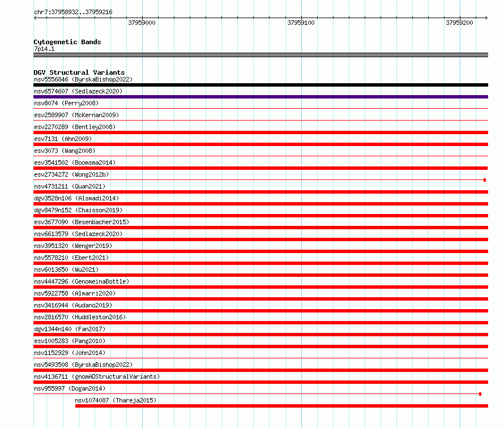Open variant nsv6013650 (Wu2021)
Viewport: 504px width, 428px height.
pyautogui.click(x=66, y=269)
